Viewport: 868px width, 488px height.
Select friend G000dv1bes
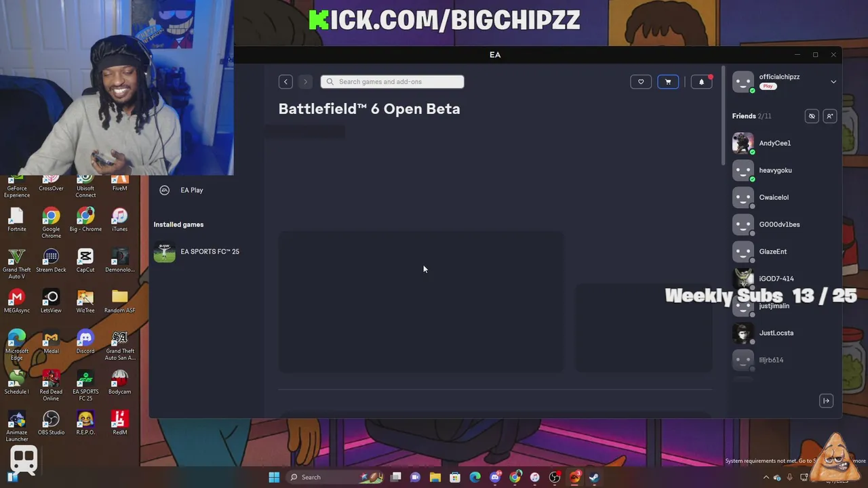[x=779, y=224]
